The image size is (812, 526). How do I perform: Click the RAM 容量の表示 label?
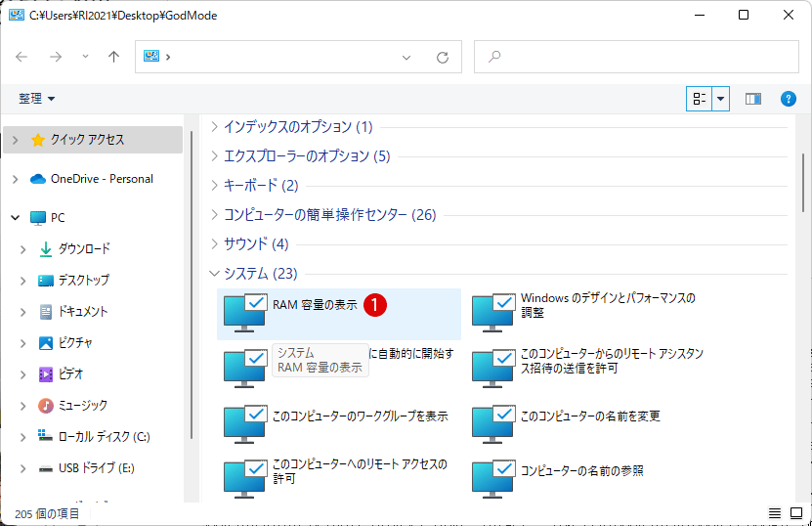(x=315, y=305)
